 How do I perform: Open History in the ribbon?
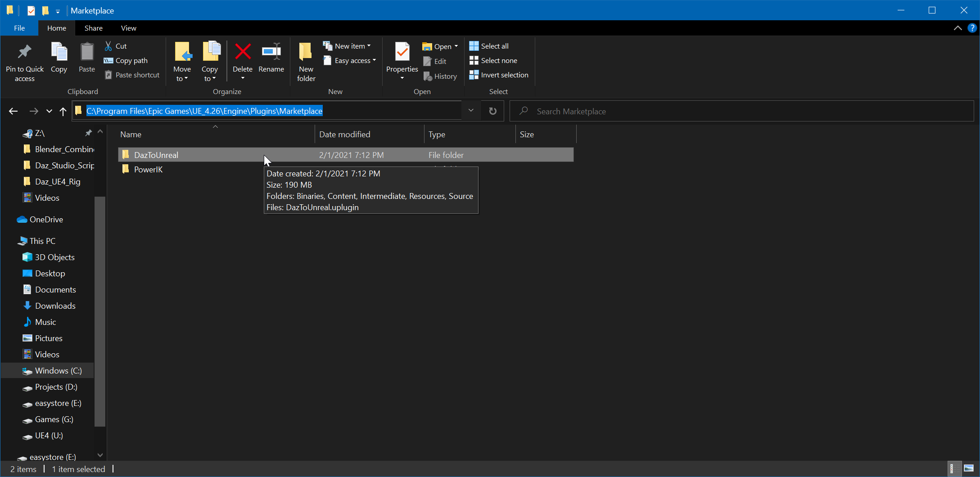440,76
